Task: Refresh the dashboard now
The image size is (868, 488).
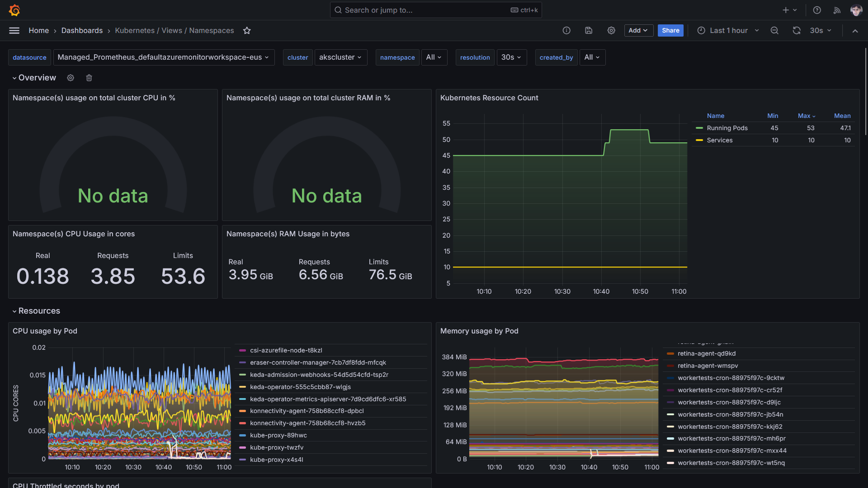Action: pos(797,30)
